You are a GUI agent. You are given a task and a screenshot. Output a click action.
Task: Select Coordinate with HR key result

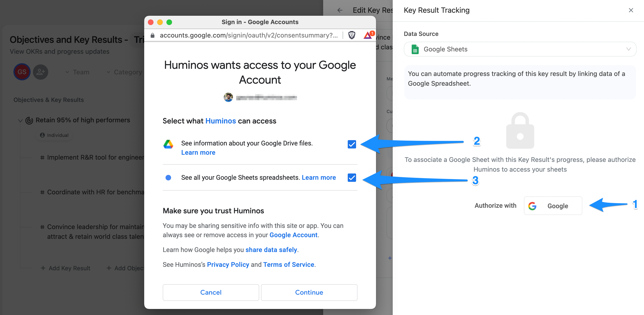[96, 192]
